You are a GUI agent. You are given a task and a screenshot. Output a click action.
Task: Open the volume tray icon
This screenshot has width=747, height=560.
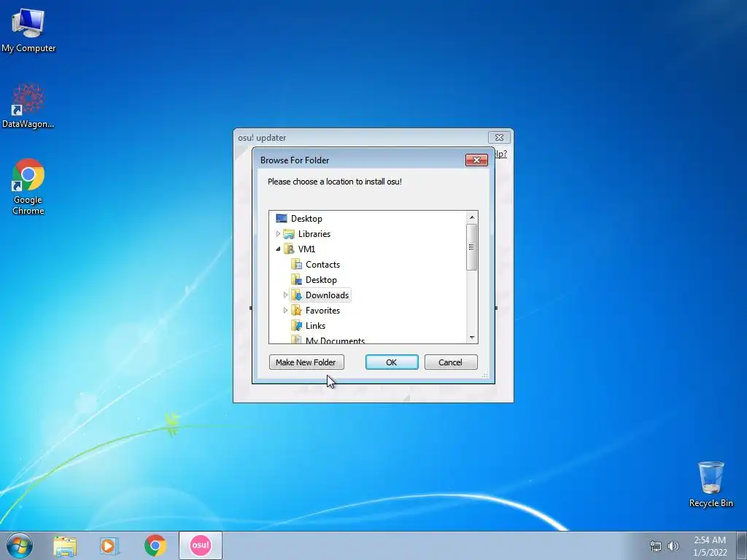coord(673,546)
